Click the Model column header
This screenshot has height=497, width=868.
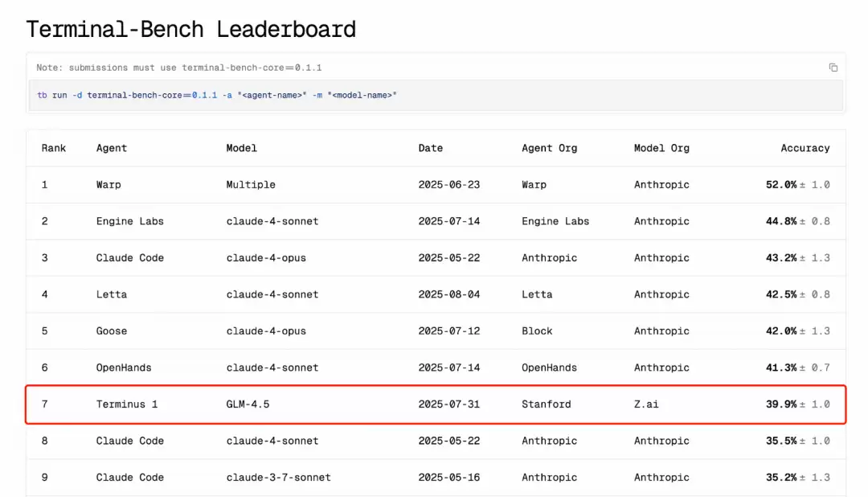tap(241, 148)
